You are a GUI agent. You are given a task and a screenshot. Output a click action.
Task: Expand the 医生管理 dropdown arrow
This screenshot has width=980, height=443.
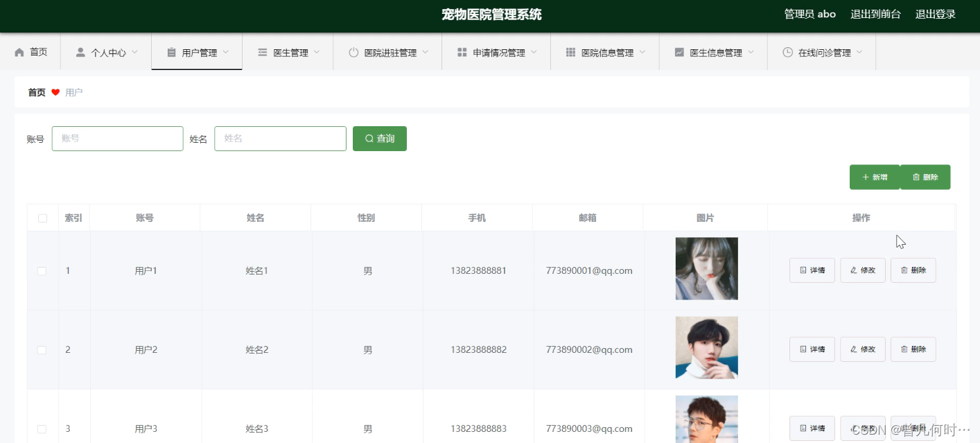(x=317, y=52)
